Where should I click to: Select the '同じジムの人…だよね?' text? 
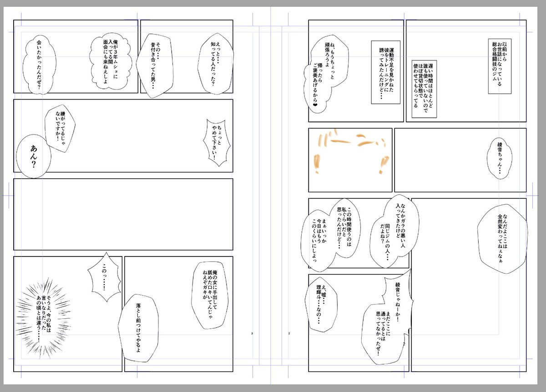pyautogui.click(x=385, y=241)
